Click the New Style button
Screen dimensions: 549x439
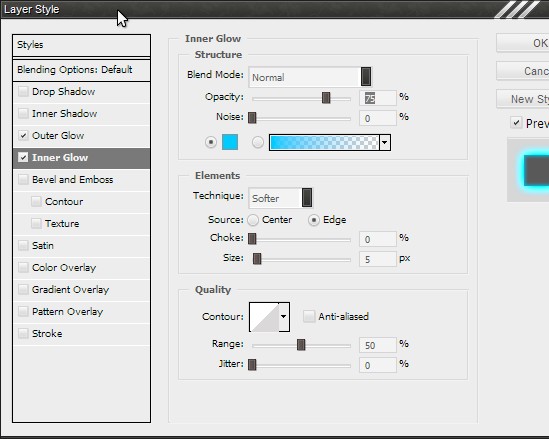click(x=523, y=99)
